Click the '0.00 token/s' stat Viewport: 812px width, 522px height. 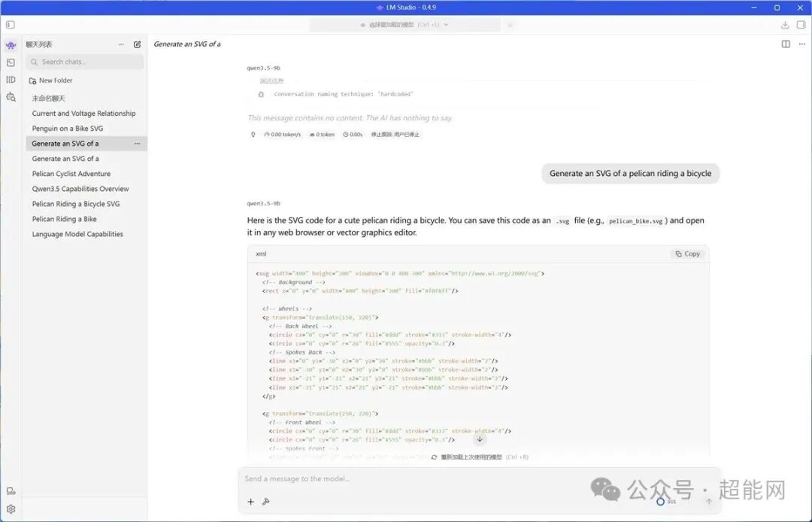pos(282,135)
